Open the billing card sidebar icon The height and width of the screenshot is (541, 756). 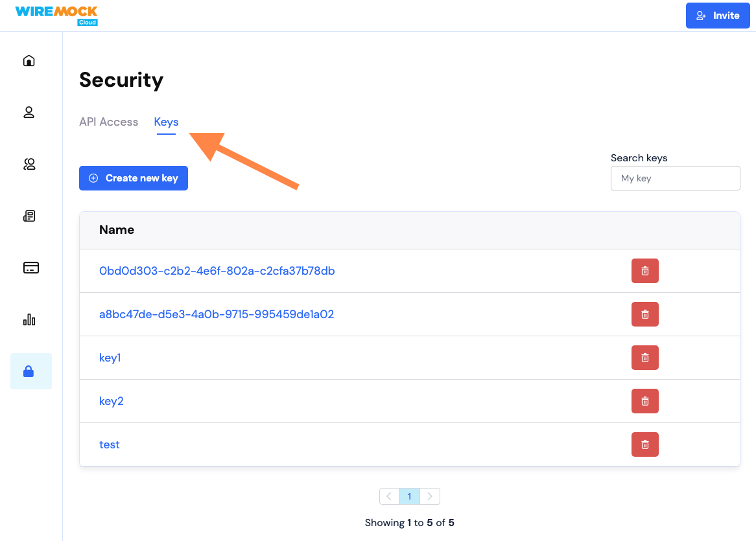(31, 268)
